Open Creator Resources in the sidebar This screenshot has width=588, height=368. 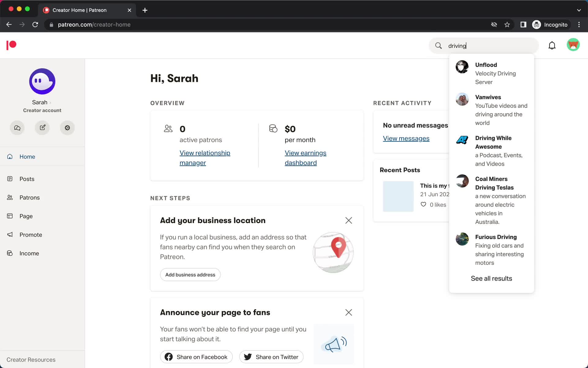pyautogui.click(x=31, y=360)
